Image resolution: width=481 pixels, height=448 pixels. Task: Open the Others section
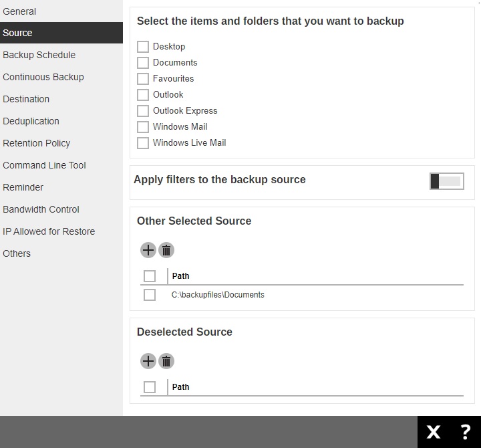[61, 253]
